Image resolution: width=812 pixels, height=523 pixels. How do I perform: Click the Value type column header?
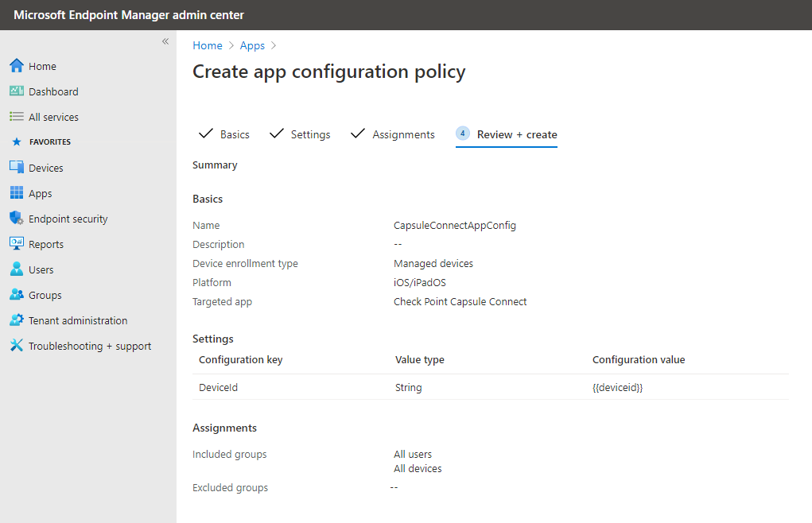pos(419,359)
